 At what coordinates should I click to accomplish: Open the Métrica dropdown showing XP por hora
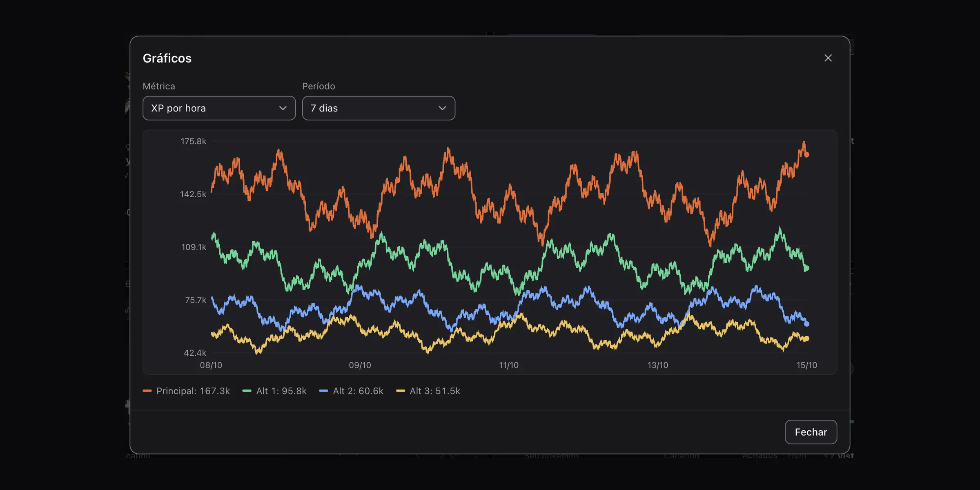[x=219, y=108]
